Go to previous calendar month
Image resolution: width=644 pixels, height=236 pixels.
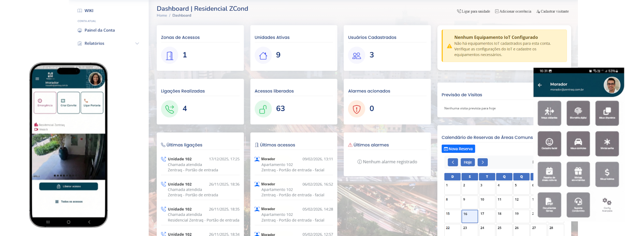(452, 162)
